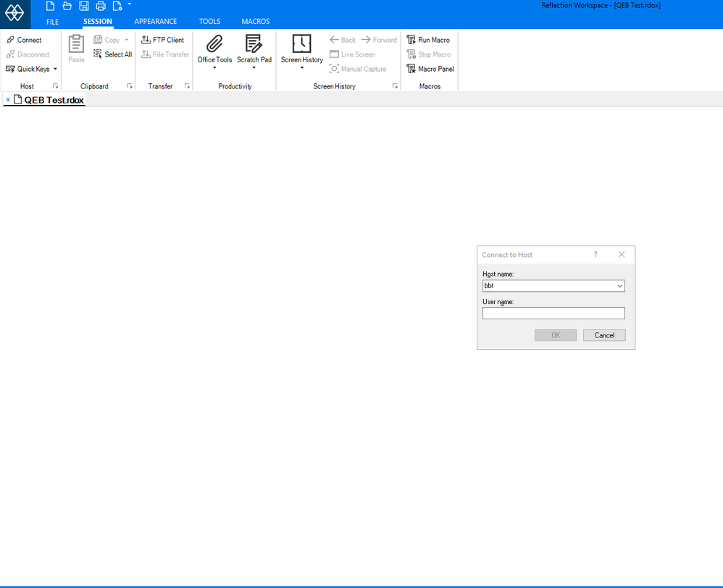Click the User name text field
This screenshot has height=588, width=723.
pos(553,313)
